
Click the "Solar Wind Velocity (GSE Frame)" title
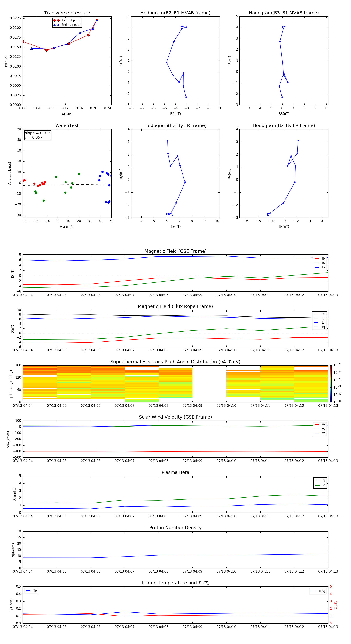pos(175,417)
